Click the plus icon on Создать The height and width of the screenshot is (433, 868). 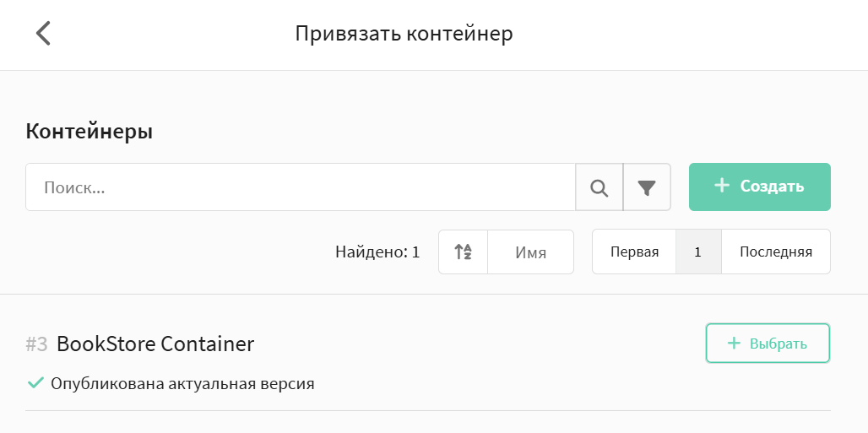point(722,186)
